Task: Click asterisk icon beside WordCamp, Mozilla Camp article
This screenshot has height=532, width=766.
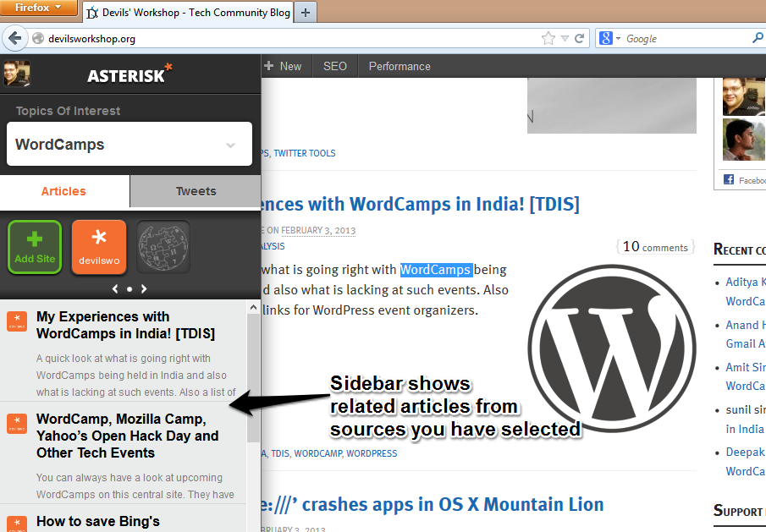Action: pyautogui.click(x=17, y=424)
